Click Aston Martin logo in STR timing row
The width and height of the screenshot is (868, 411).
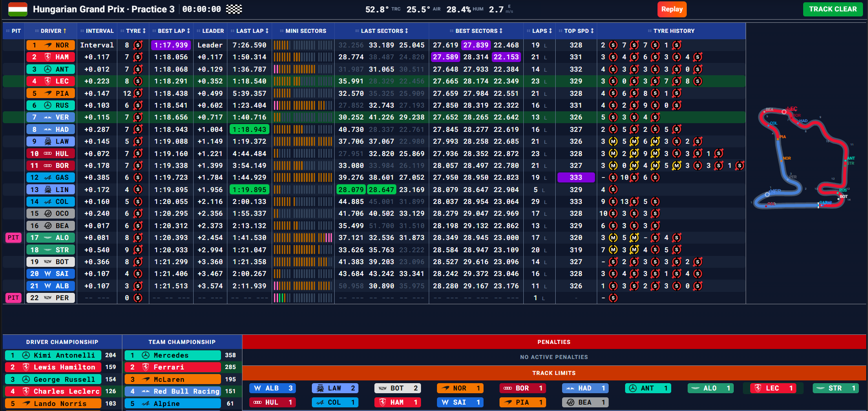pyautogui.click(x=48, y=250)
